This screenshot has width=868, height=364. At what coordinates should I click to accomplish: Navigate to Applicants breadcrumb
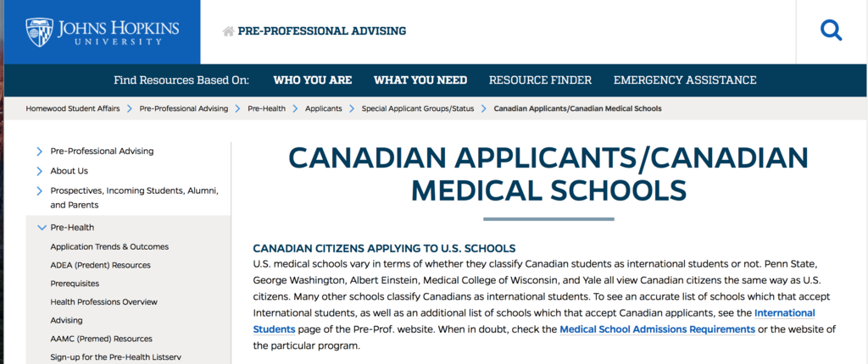(324, 109)
